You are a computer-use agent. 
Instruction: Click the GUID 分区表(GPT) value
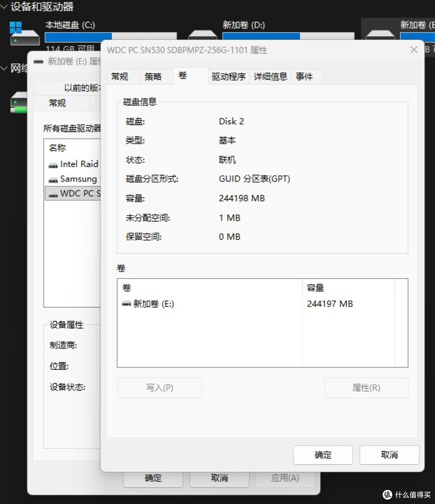(255, 179)
